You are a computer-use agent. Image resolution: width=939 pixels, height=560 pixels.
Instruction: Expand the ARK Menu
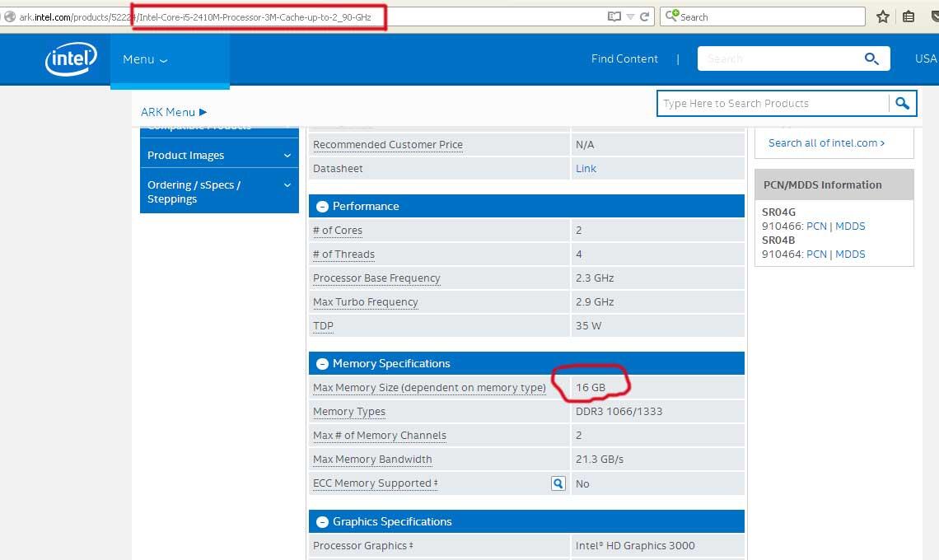(x=174, y=112)
